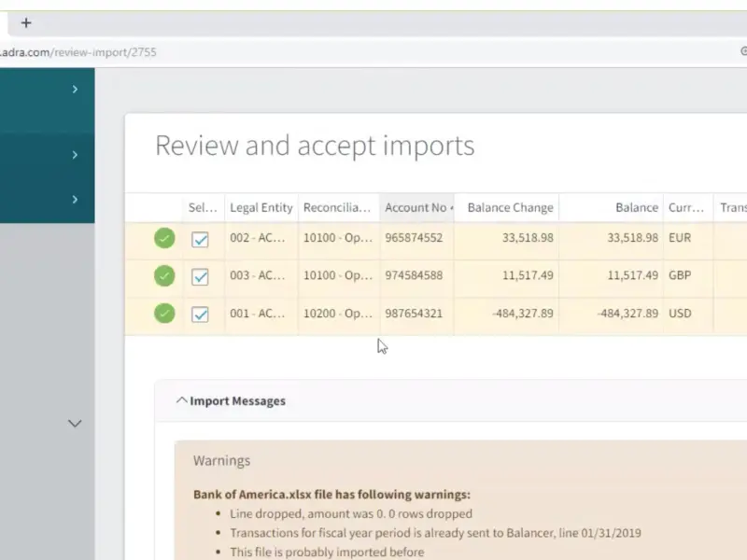The height and width of the screenshot is (560, 747).
Task: Expand the first sidebar chevron item
Action: [x=75, y=90]
